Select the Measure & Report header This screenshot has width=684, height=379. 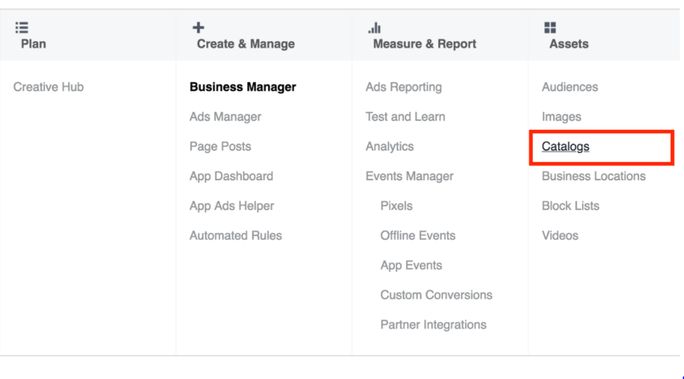pos(424,44)
